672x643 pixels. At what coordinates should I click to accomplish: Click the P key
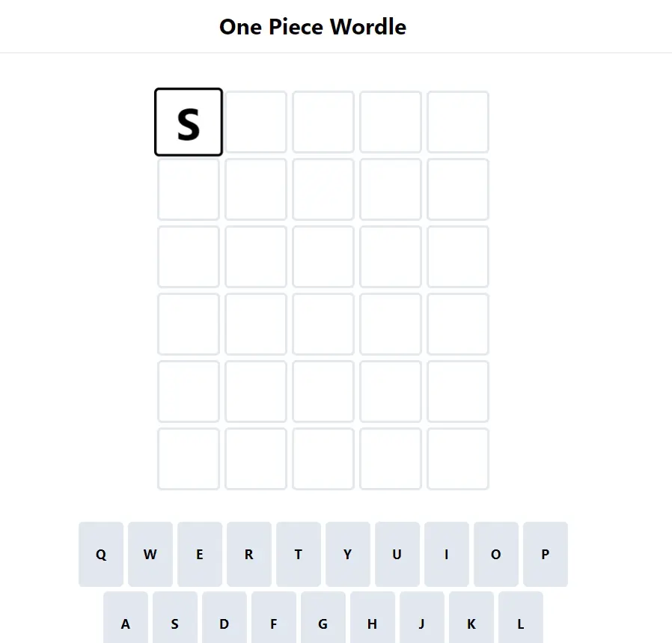point(545,554)
